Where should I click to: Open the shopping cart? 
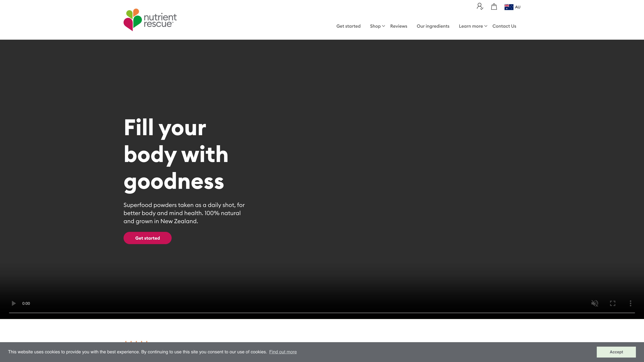494,7
